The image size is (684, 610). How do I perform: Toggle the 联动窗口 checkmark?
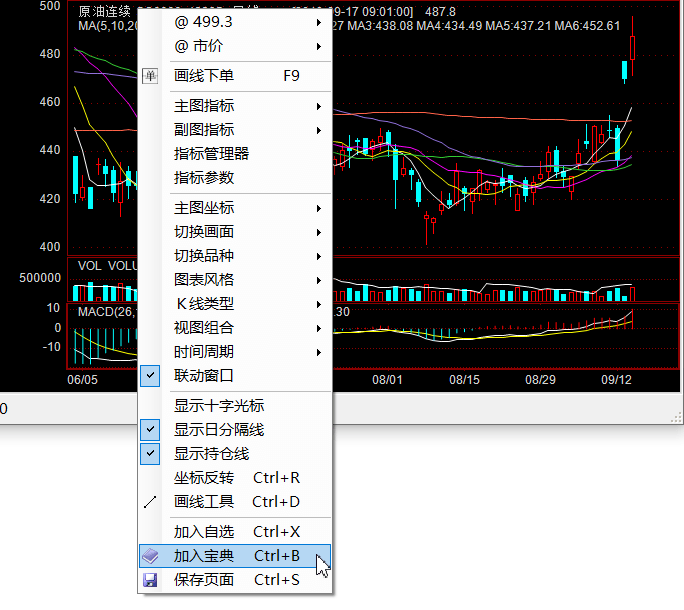pyautogui.click(x=150, y=376)
